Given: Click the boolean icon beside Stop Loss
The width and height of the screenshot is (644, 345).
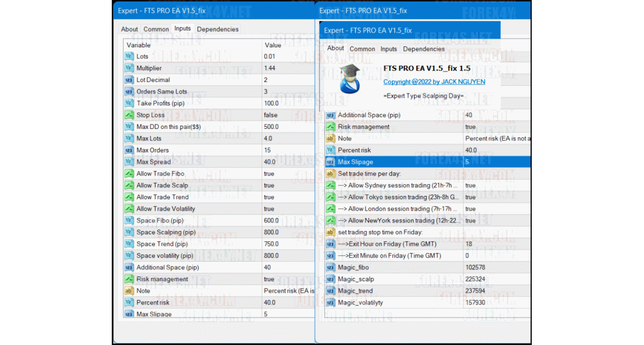Looking at the screenshot, I should [x=129, y=115].
